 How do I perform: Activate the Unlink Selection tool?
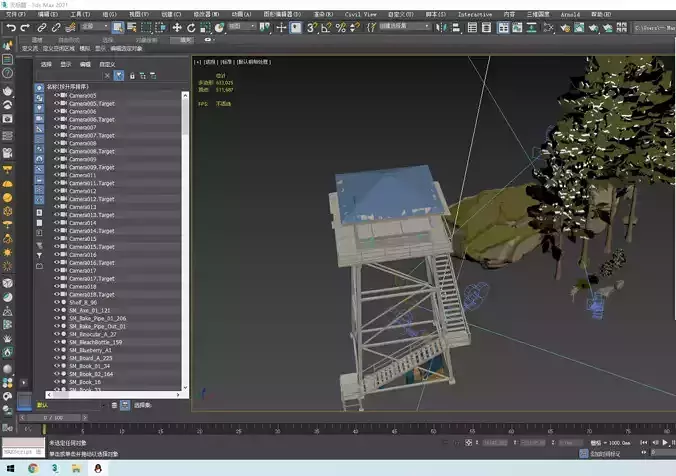tap(56, 28)
